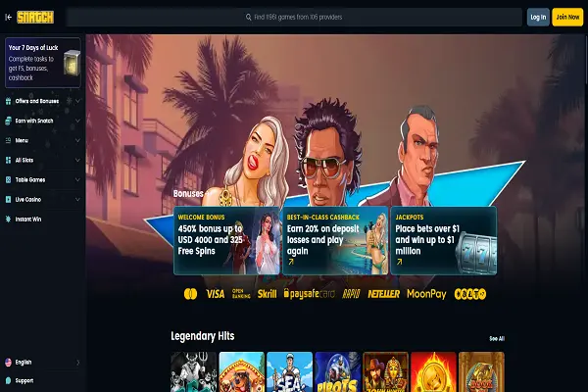Click the VISA payment logo
The height and width of the screenshot is (392, 588).
216,294
